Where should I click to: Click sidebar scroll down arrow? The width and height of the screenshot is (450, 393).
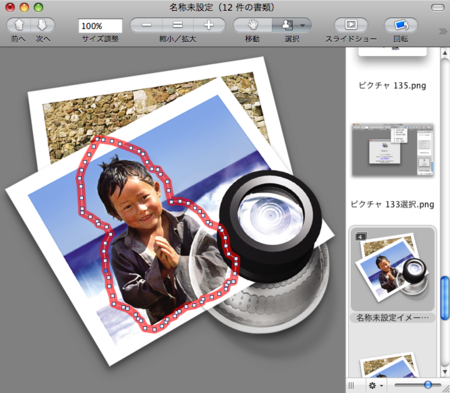coord(445,371)
